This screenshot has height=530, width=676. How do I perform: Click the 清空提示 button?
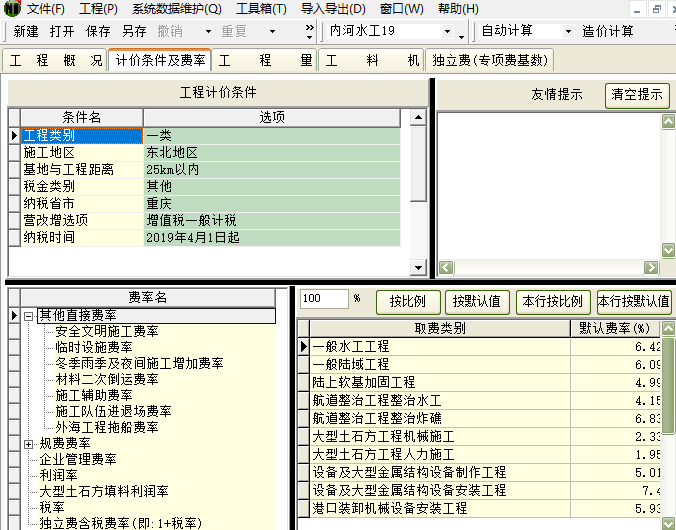pyautogui.click(x=637, y=95)
